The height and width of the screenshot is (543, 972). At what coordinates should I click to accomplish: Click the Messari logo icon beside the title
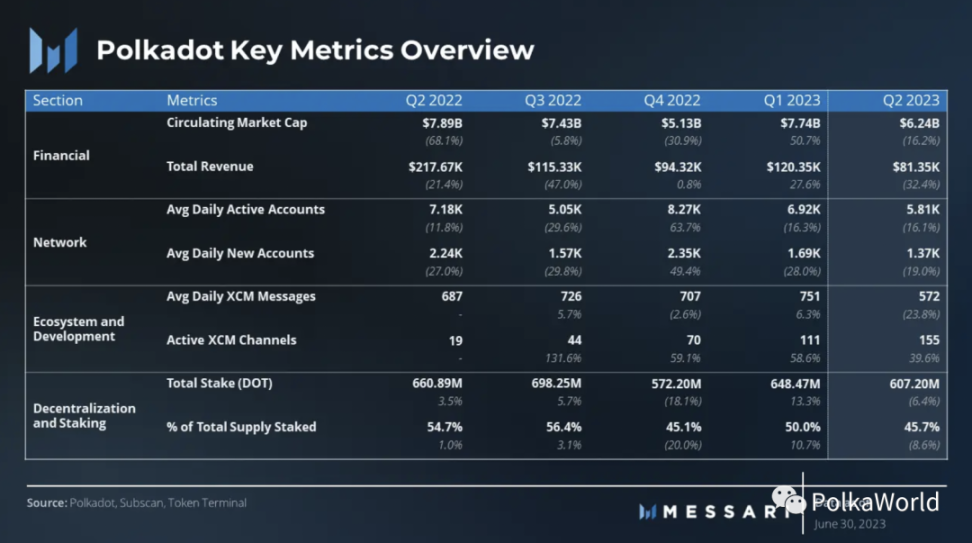point(53,51)
